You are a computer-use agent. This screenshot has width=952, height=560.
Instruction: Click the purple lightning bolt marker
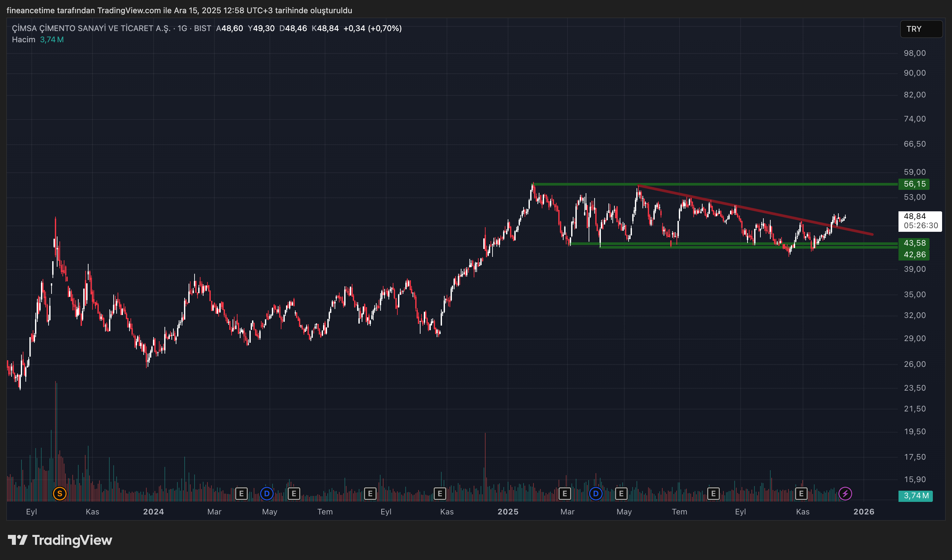click(x=845, y=493)
